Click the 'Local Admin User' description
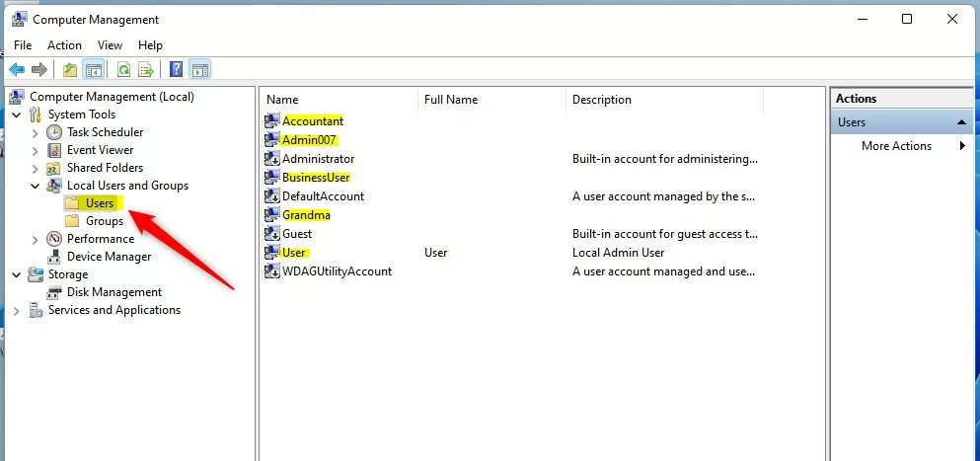The width and height of the screenshot is (980, 461). [x=618, y=253]
